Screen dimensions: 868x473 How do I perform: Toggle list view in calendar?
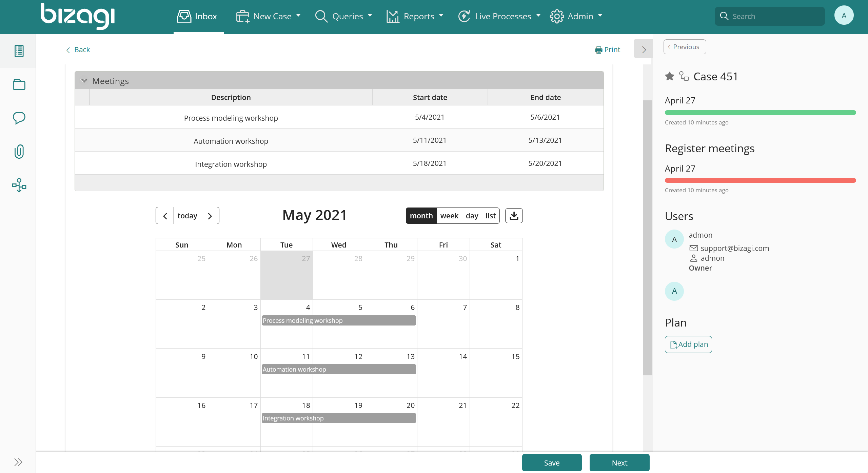[490, 216]
